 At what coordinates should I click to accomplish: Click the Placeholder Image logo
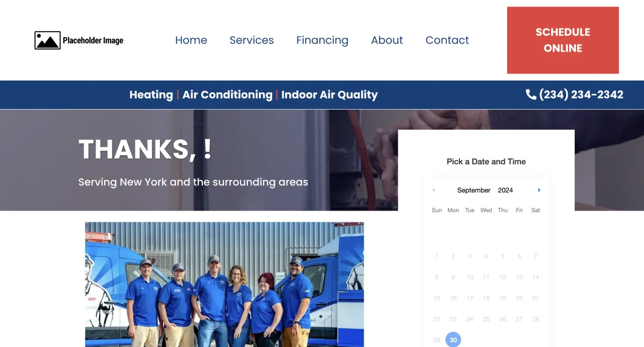tap(79, 40)
